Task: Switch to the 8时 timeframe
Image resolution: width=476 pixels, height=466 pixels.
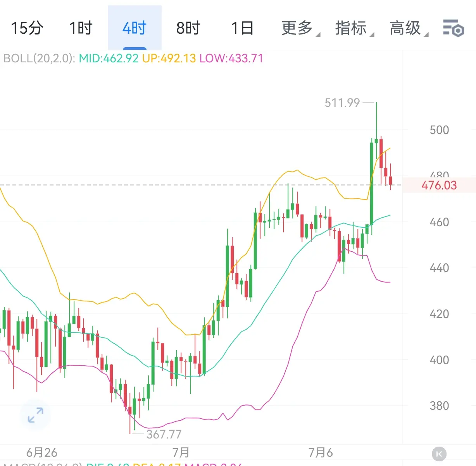Action: pos(188,28)
